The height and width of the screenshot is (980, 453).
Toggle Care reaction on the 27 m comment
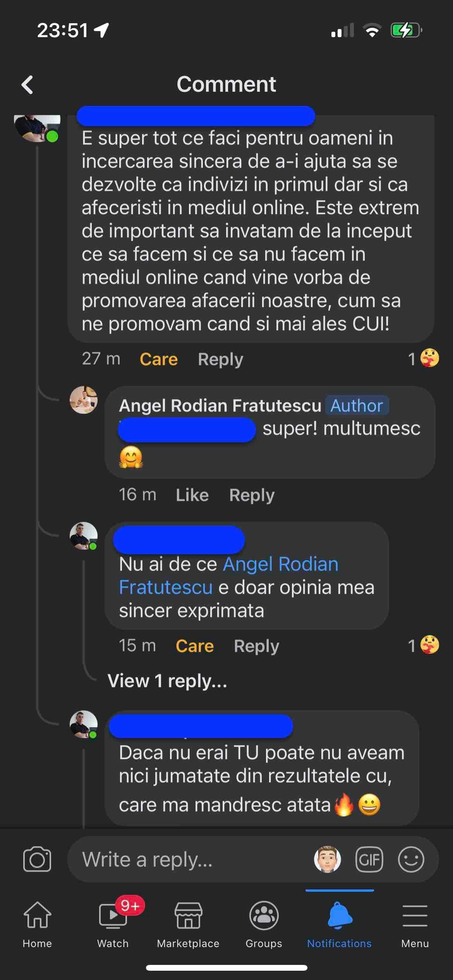[159, 359]
